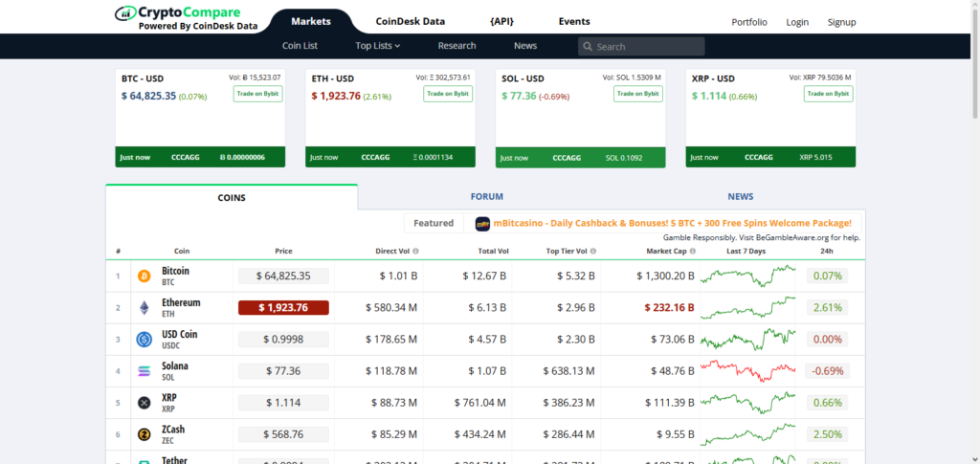The height and width of the screenshot is (464, 980).
Task: Sort by 24h column header
Action: point(827,251)
